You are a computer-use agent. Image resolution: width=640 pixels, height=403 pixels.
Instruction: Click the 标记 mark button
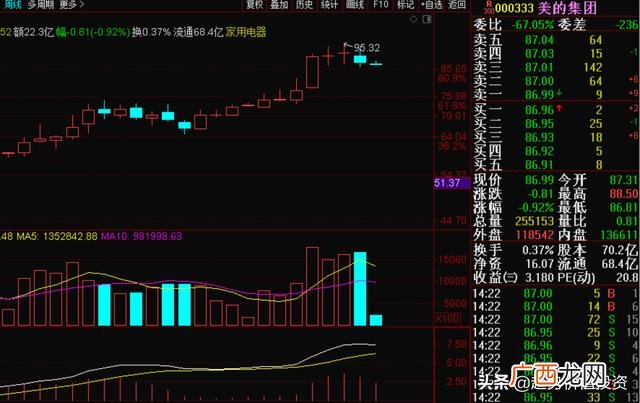point(405,5)
